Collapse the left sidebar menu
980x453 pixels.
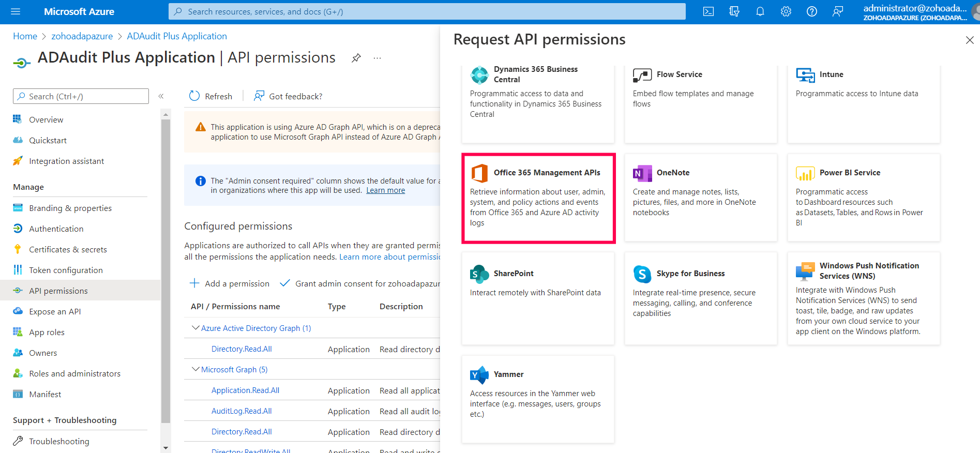(x=161, y=96)
